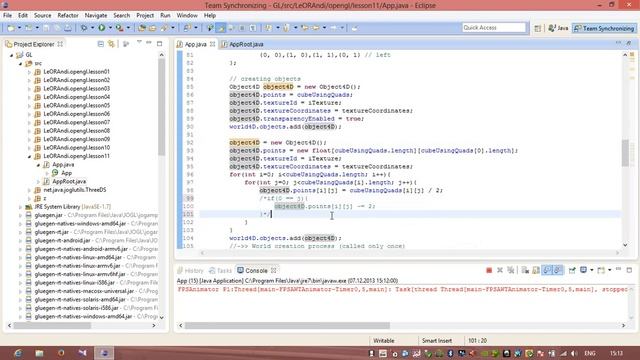Click the Project Explorer horizontal scrollbar thumb

(52, 326)
